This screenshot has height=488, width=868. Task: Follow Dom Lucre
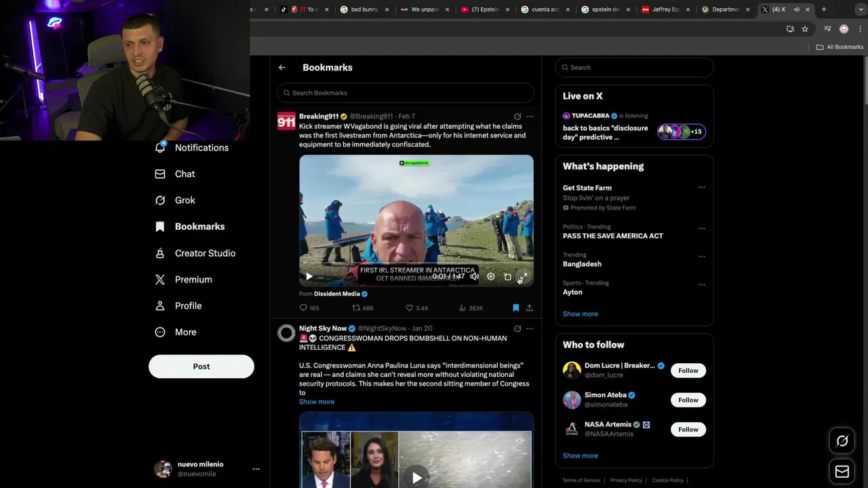coord(688,371)
